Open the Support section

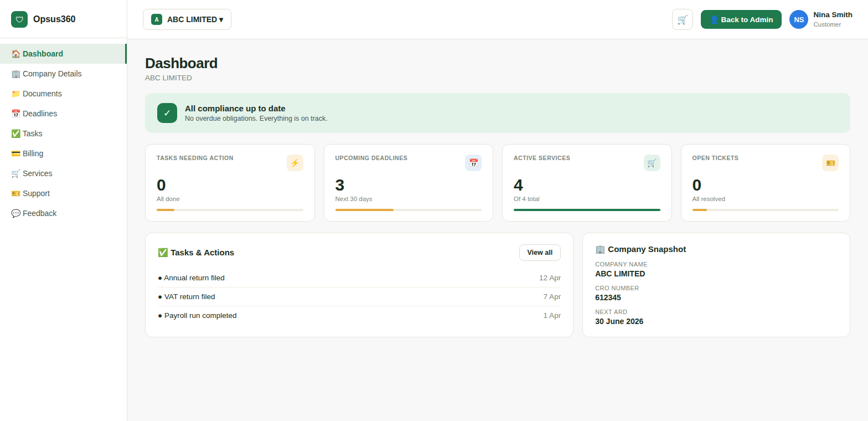pos(63,193)
